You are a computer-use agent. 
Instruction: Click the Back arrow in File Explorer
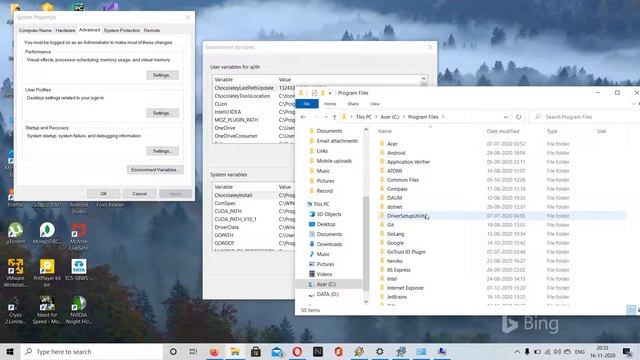303,117
